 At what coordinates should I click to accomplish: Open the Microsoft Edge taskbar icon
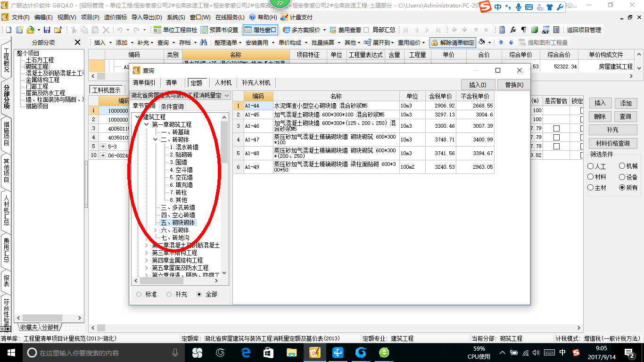click(246, 352)
